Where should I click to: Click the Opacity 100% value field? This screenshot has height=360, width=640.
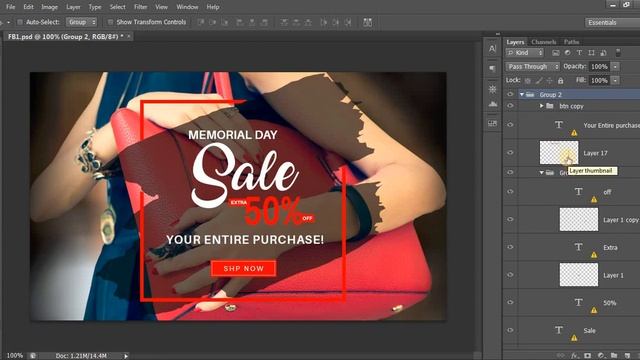(x=599, y=67)
